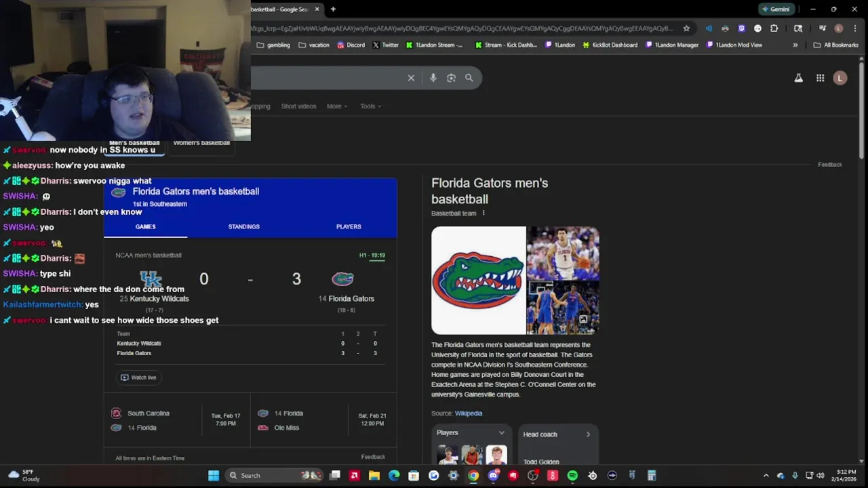Expand the Players card chevron
The width and height of the screenshot is (868, 488).
coord(502,433)
